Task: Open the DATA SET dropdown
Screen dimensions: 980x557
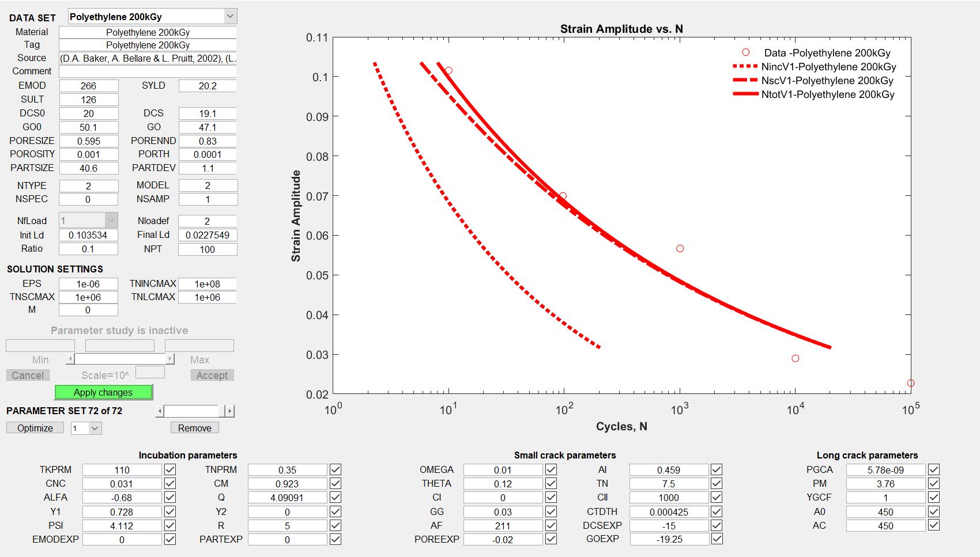Action: 229,16
